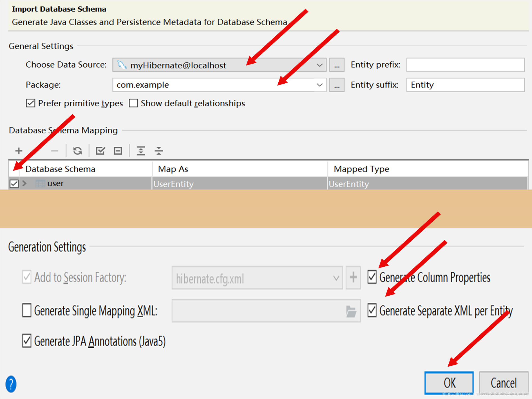This screenshot has width=532, height=399.
Task: Select the user row name
Action: [55, 183]
